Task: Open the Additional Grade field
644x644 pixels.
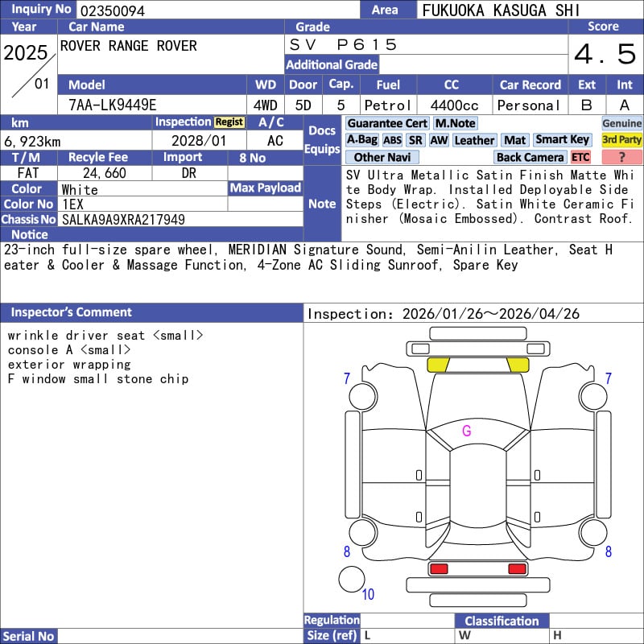Action: pos(332,64)
